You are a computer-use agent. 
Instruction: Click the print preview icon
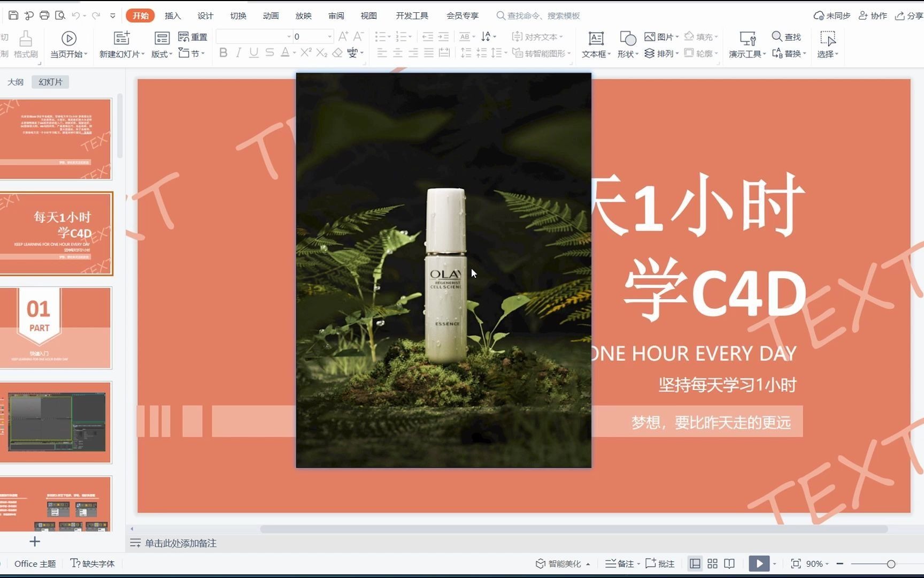(x=60, y=16)
